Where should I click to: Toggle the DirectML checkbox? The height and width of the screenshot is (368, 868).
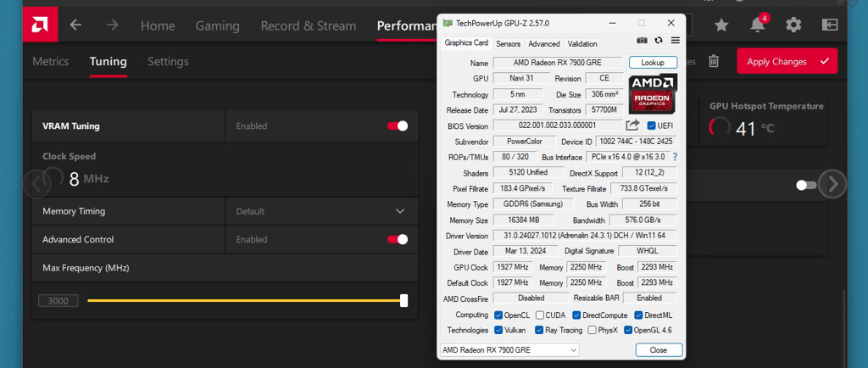638,315
